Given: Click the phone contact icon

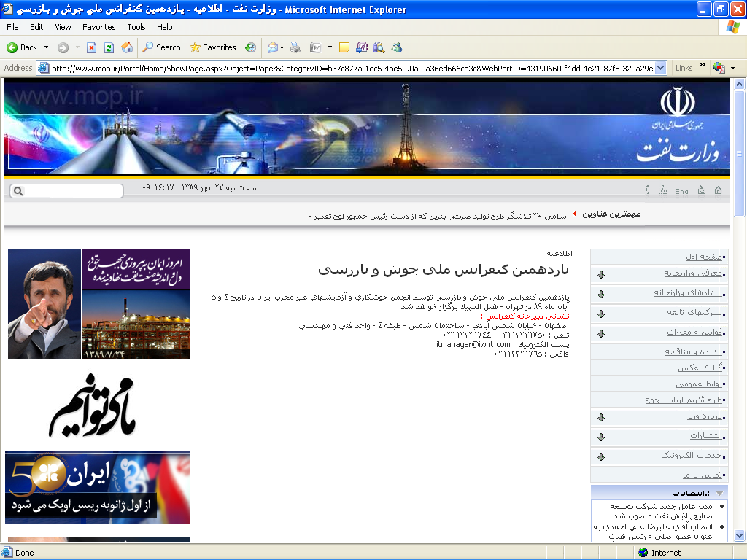Looking at the screenshot, I should [647, 190].
